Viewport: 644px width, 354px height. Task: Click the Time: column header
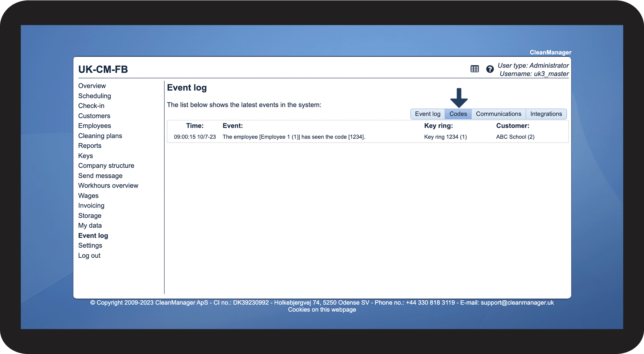[x=195, y=126]
